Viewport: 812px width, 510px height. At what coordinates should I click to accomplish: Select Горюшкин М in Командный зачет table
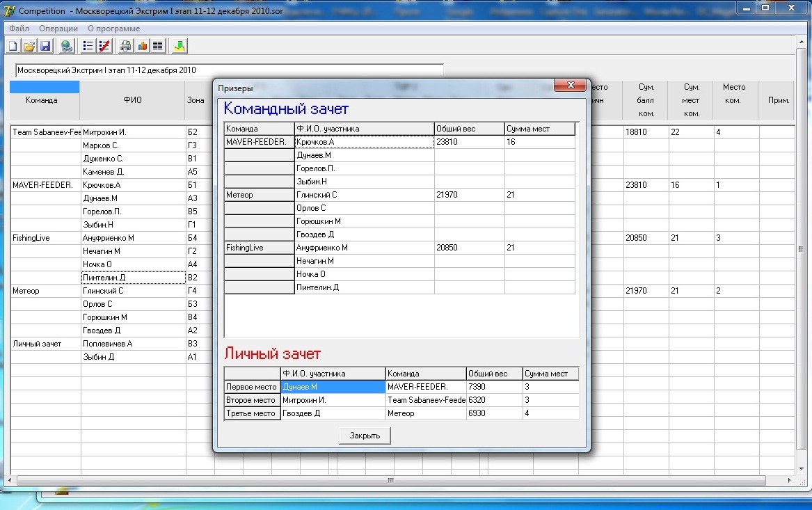[x=364, y=221]
